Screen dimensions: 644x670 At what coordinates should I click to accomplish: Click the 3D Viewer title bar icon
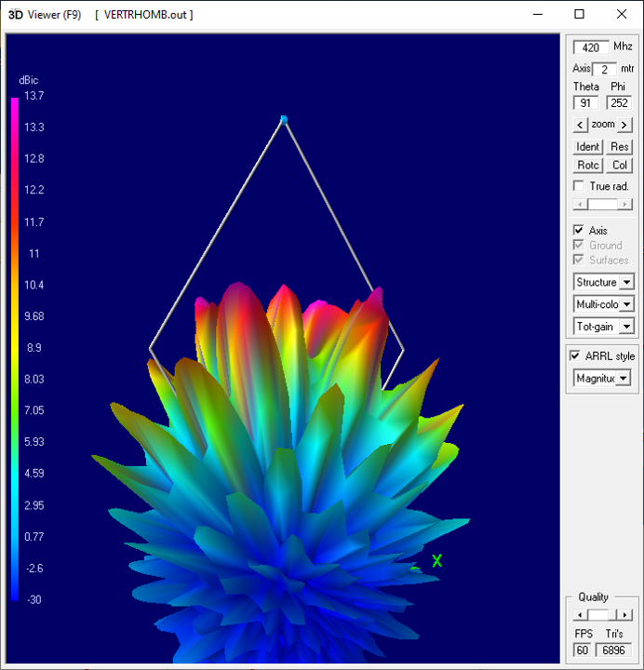coord(16,15)
